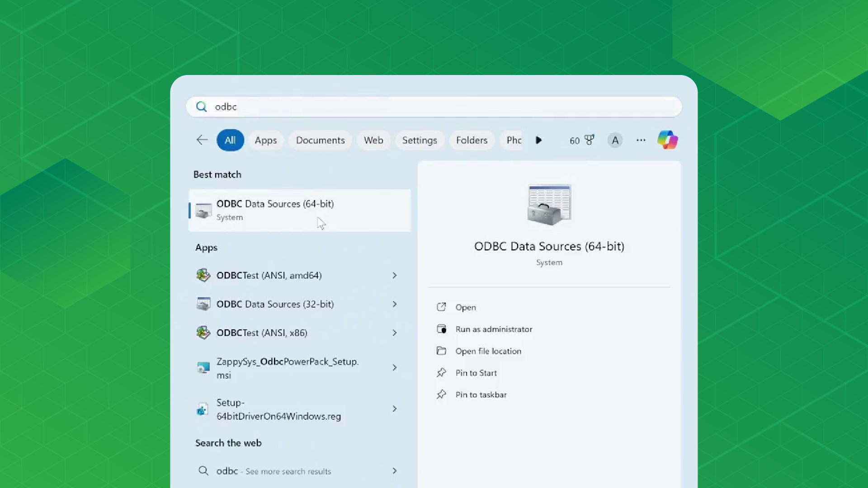This screenshot has height=488, width=868.
Task: Switch to the Apps filter tab
Action: pos(265,141)
